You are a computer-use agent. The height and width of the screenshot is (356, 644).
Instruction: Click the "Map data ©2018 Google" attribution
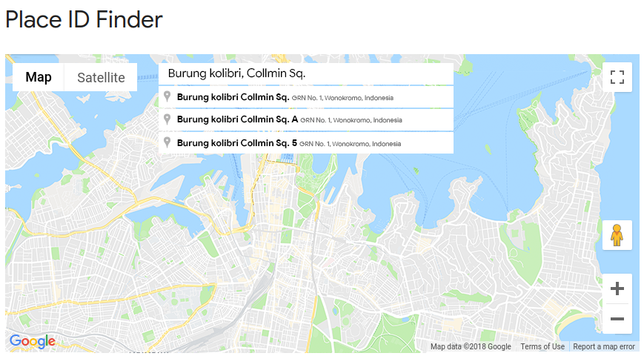coord(471,346)
